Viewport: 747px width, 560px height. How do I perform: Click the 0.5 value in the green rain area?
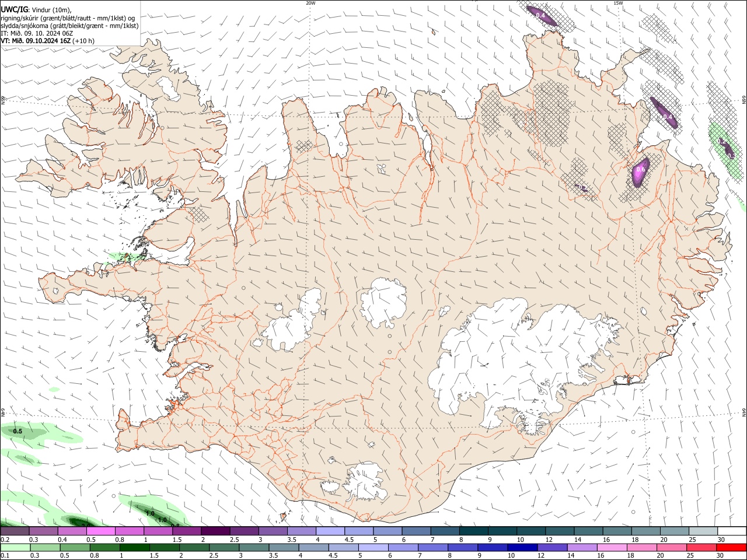18,432
